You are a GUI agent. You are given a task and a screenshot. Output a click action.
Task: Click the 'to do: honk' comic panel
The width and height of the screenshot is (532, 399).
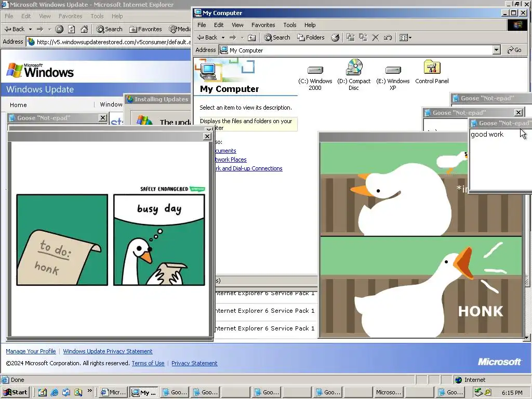pyautogui.click(x=62, y=240)
